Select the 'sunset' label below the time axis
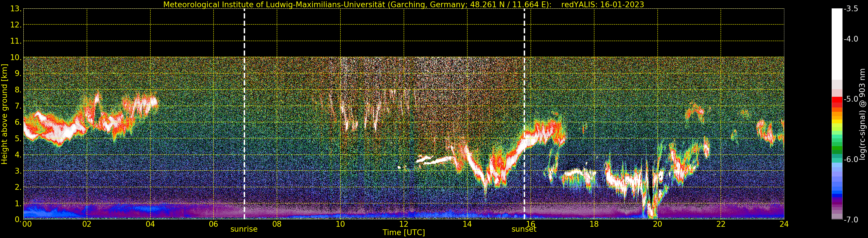868x238 pixels. [524, 229]
